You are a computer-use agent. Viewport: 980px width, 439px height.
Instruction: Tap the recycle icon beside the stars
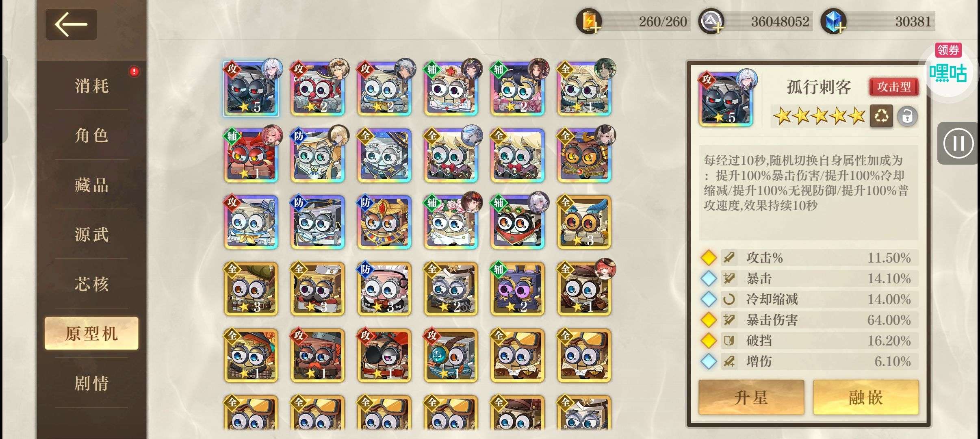pos(881,116)
